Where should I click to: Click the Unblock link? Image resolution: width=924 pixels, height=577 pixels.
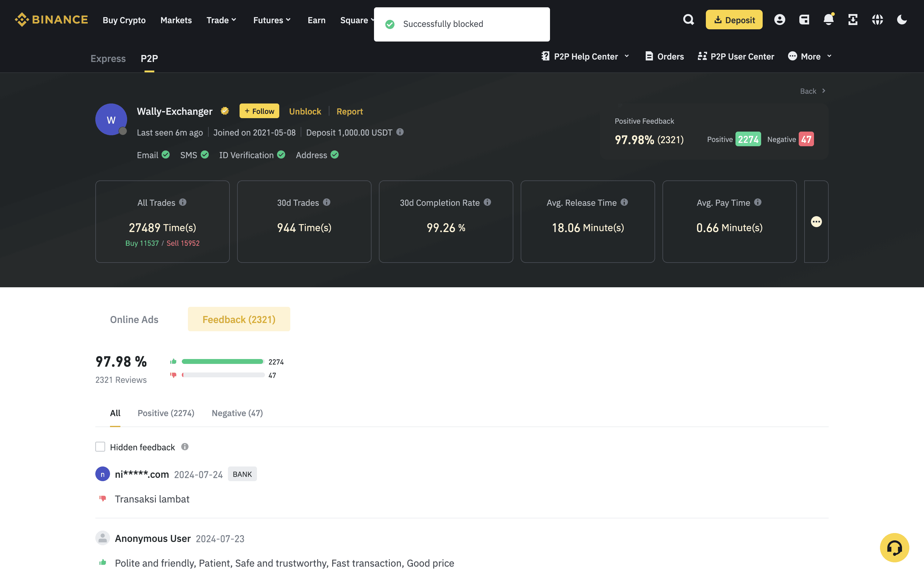(x=305, y=111)
